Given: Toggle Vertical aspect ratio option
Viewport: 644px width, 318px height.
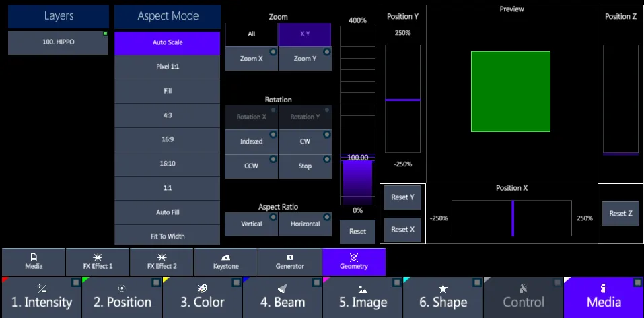Looking at the screenshot, I should click(252, 224).
